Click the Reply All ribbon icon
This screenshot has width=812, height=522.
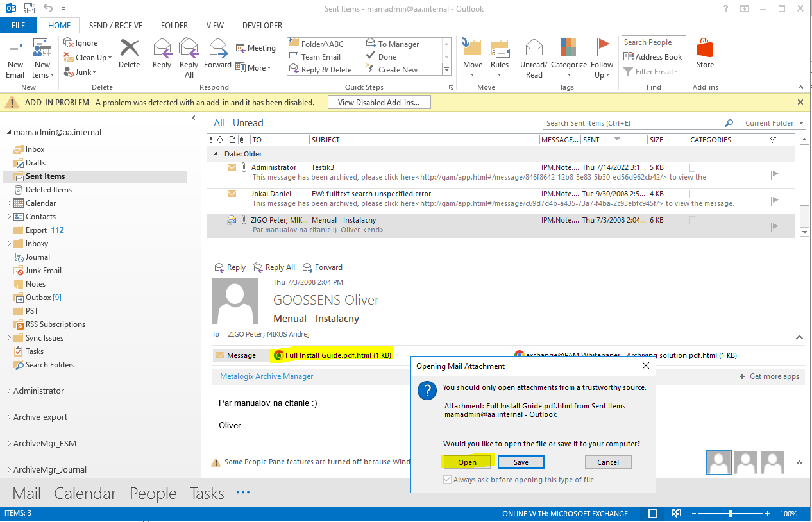(189, 49)
